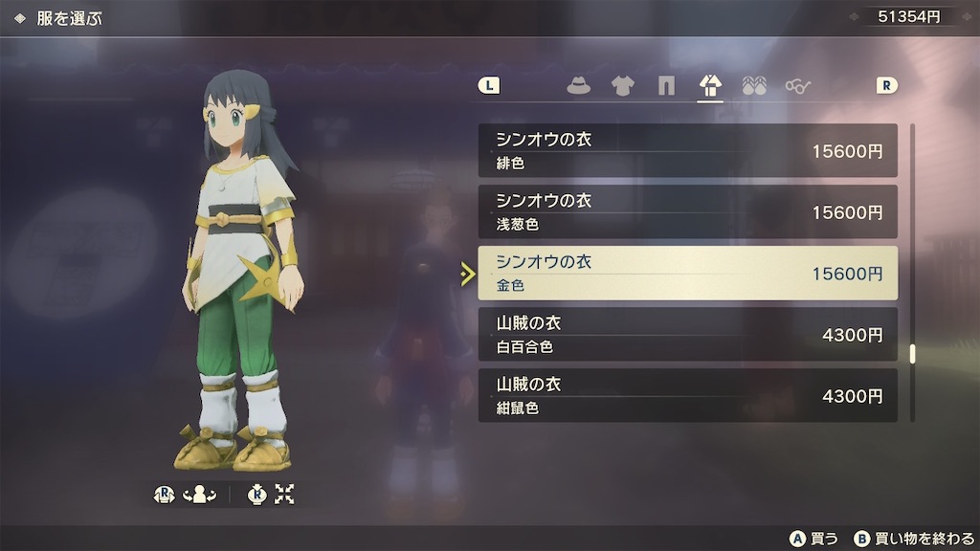The image size is (980, 551).
Task: Choose 山賊の衣 白百合色 item
Action: 687,334
